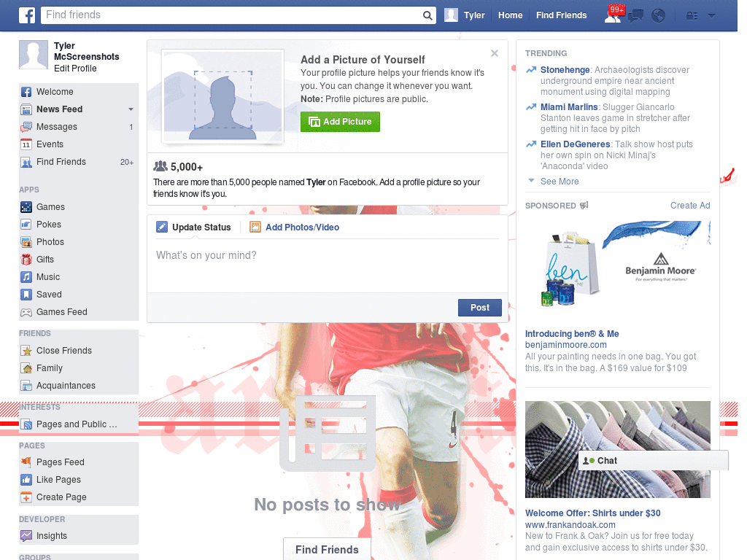747x560 pixels.
Task: Click Tyler McScreenshots profile name
Action: (86, 52)
